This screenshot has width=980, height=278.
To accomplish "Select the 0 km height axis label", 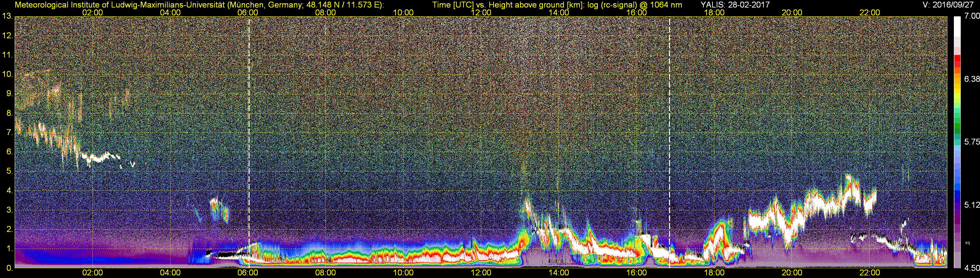I will point(9,268).
